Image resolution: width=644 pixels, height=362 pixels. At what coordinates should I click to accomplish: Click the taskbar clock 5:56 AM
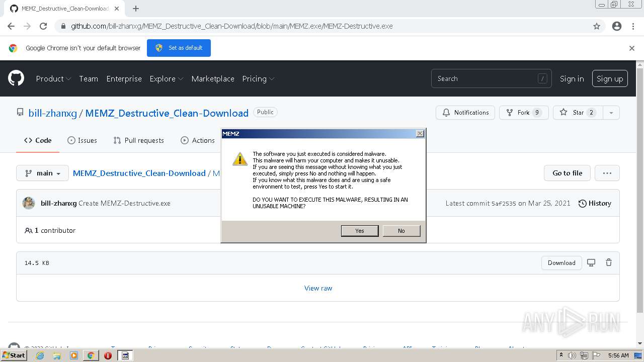618,355
